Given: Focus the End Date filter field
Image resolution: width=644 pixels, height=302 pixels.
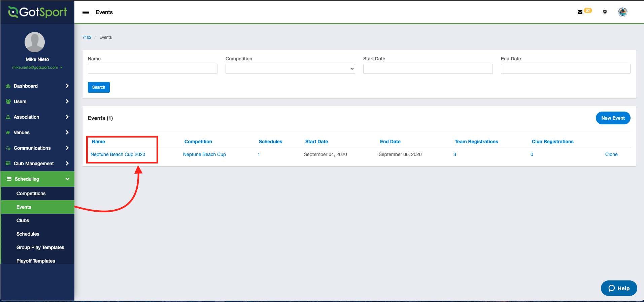Looking at the screenshot, I should [566, 69].
